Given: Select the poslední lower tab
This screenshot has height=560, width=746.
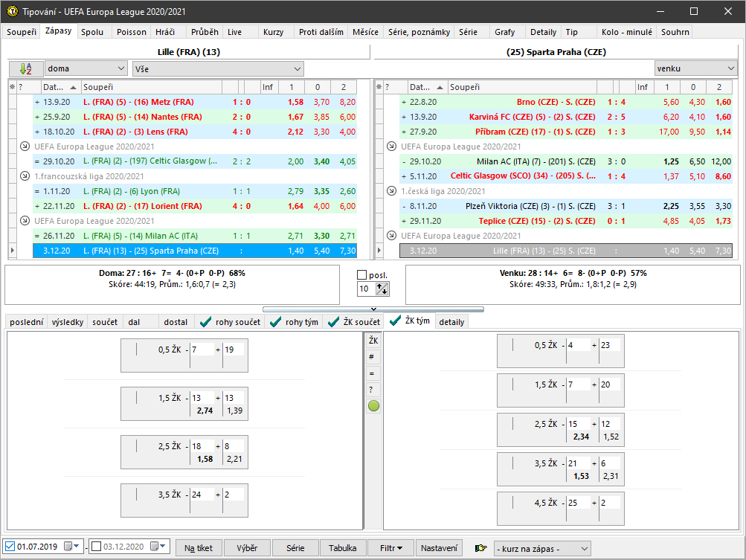Looking at the screenshot, I should (27, 322).
